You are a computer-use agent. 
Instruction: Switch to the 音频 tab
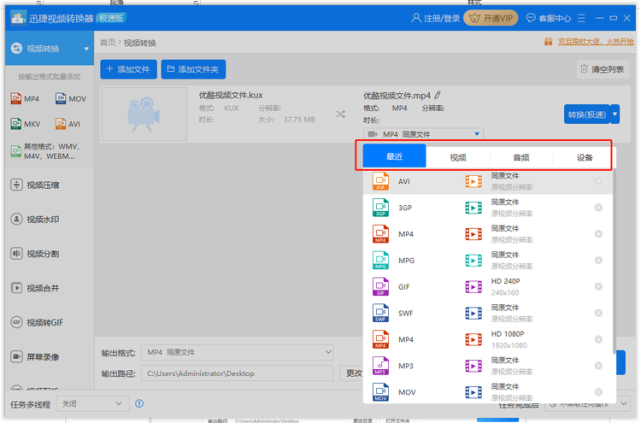pyautogui.click(x=521, y=157)
